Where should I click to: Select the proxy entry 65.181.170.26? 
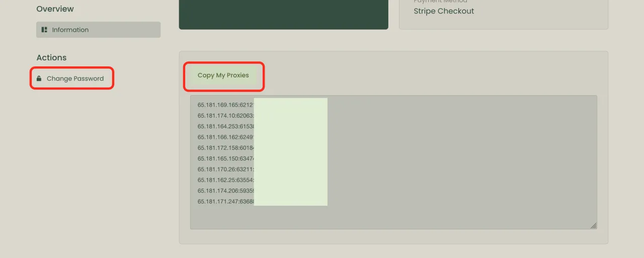tap(225, 169)
